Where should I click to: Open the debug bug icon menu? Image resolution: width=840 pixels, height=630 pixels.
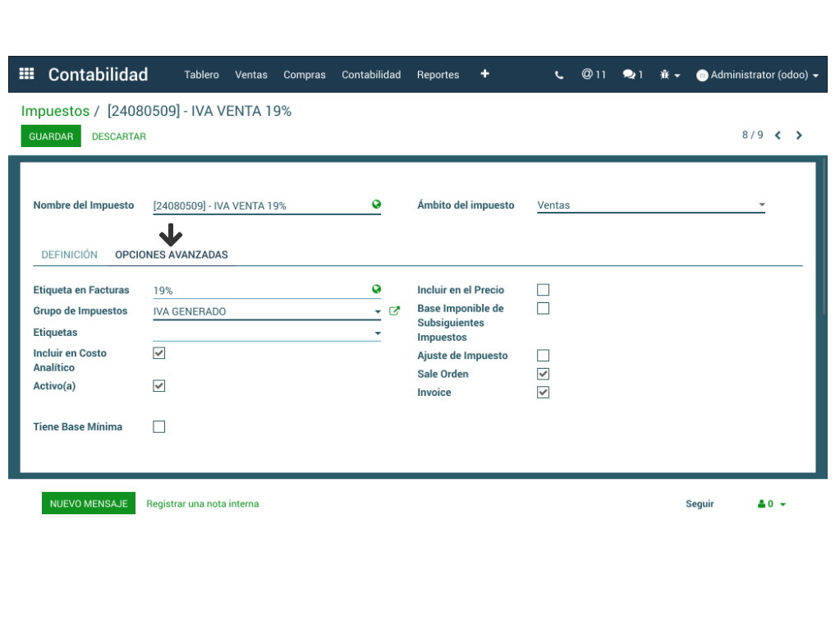(x=669, y=75)
